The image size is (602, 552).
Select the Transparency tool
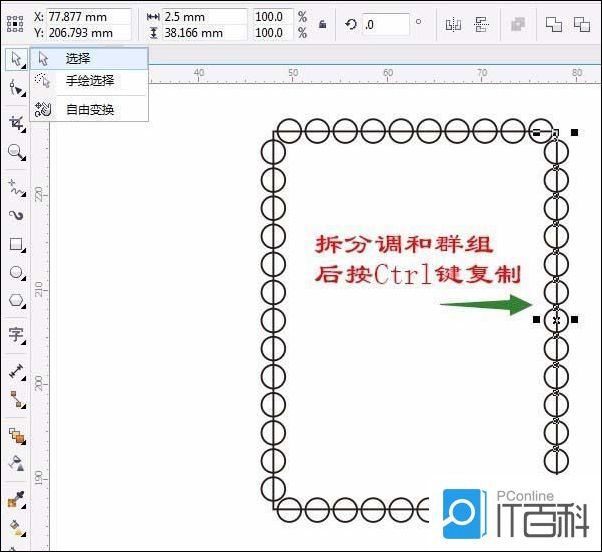coord(16,463)
